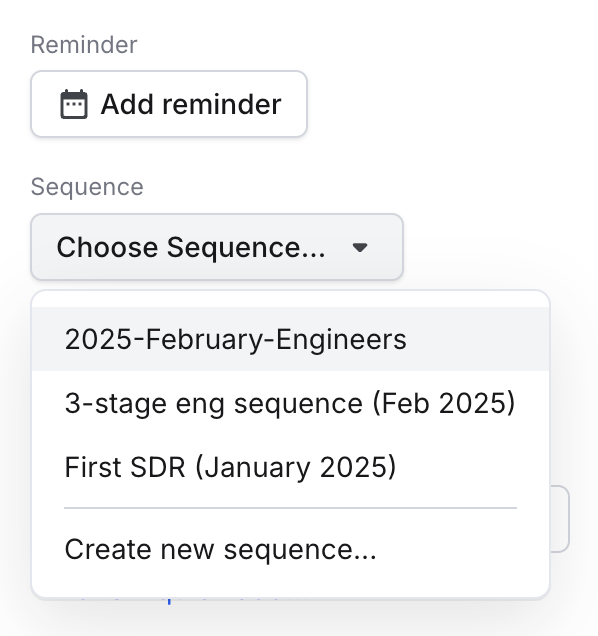598x636 pixels.
Task: Click the 'Add reminder' text label
Action: 191,104
